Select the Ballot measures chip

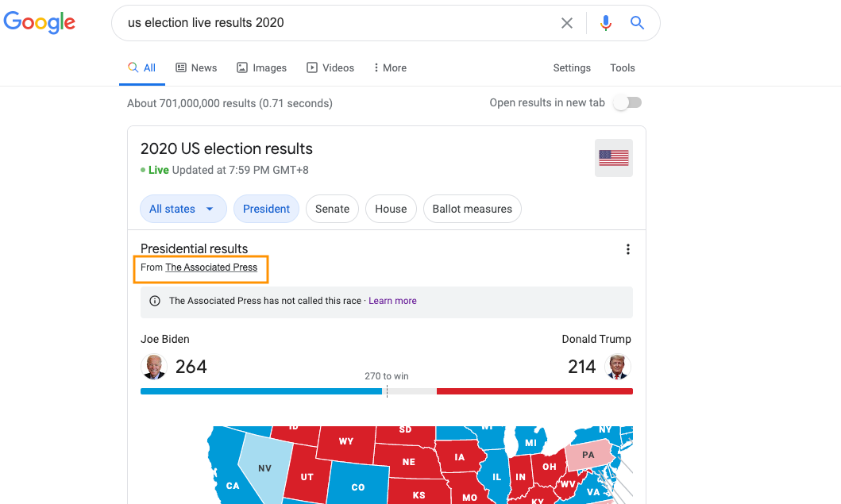point(473,209)
